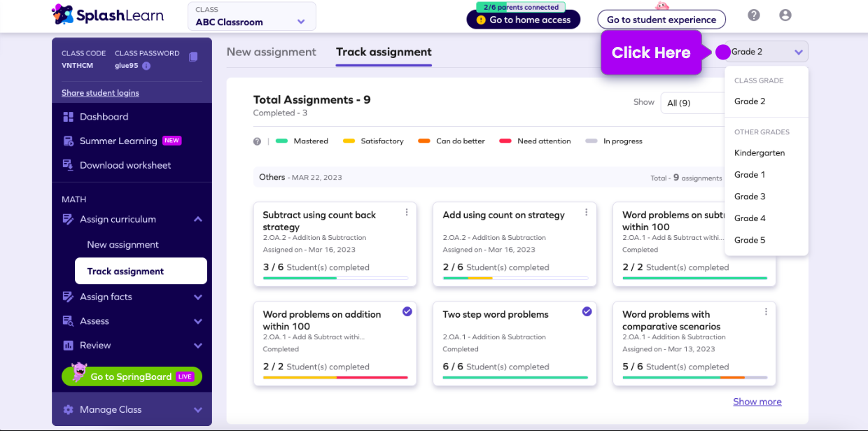868x431 pixels.
Task: Toggle checkmark on Two step word problems card
Action: point(587,312)
